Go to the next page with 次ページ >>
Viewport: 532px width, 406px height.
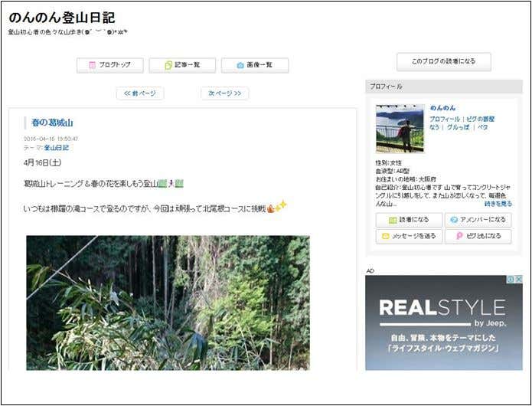click(224, 93)
